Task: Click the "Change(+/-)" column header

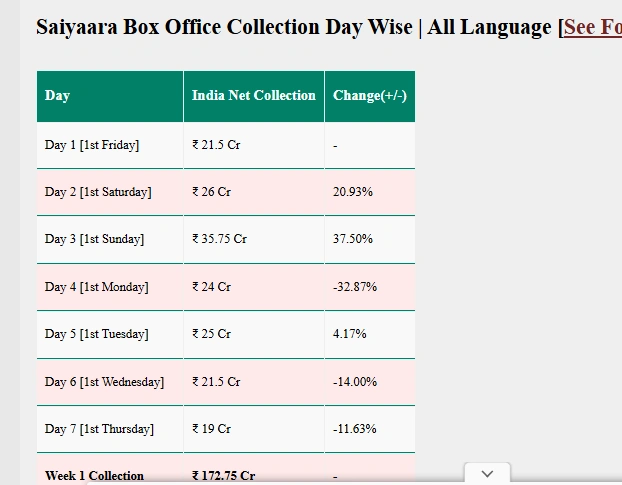Action: point(369,96)
